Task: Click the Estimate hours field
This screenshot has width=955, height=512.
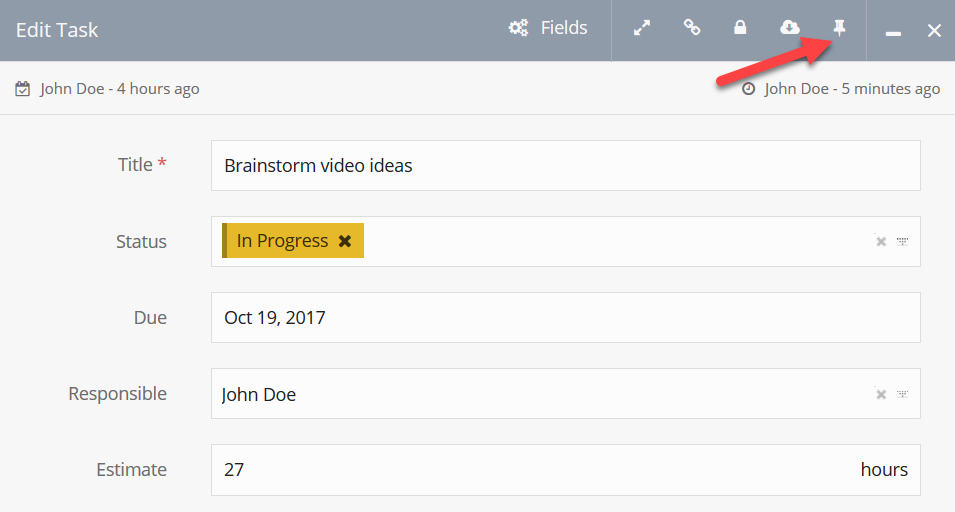Action: click(x=530, y=470)
